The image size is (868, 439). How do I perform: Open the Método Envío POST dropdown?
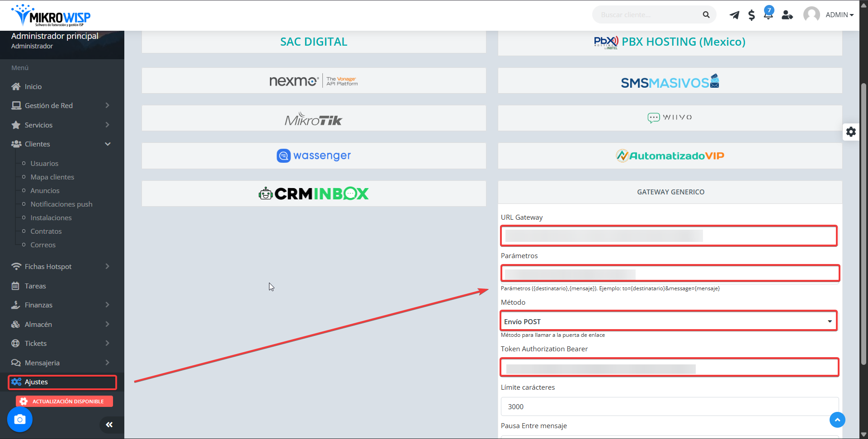[x=669, y=321]
